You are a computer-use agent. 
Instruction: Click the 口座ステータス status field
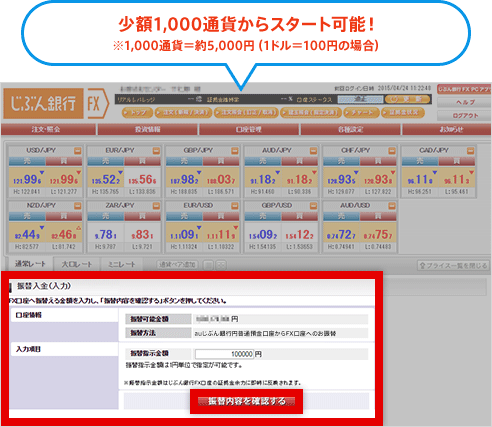tap(360, 99)
